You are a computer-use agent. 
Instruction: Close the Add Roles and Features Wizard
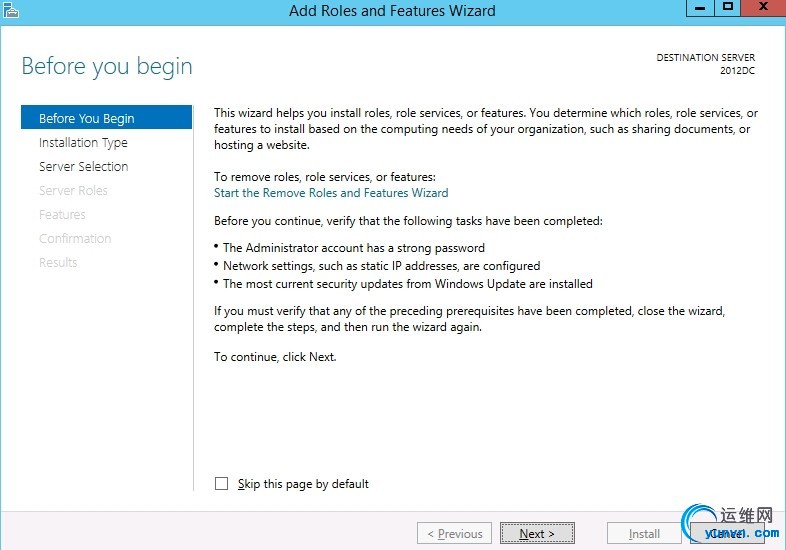pos(762,8)
